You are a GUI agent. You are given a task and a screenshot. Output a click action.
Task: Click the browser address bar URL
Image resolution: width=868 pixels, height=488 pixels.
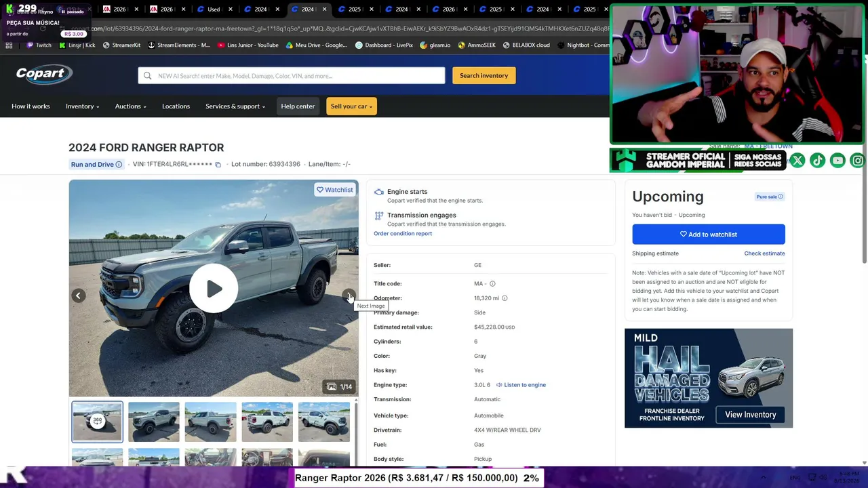(x=339, y=28)
